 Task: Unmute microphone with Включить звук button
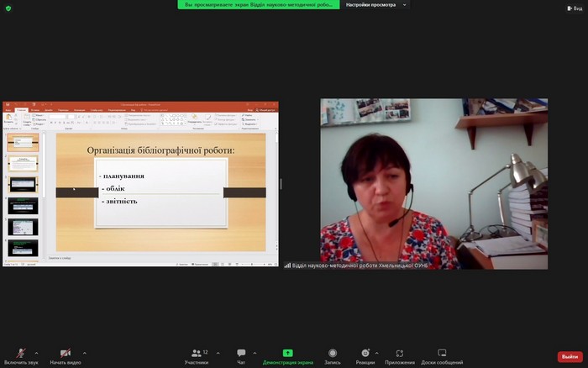(21, 353)
